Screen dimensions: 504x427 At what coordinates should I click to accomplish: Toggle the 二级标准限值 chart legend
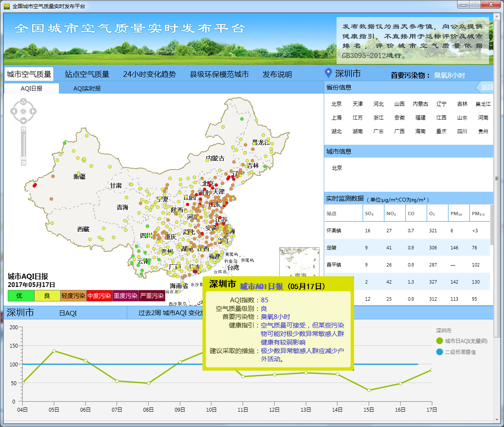456,352
